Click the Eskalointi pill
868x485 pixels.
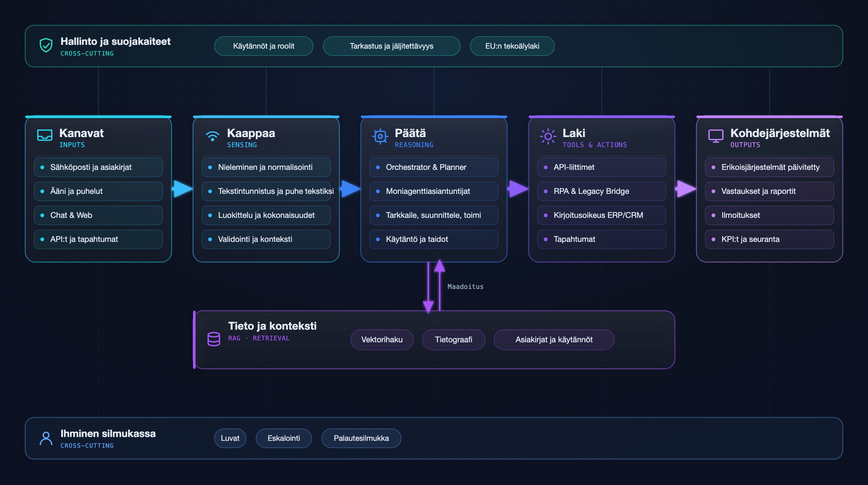(284, 438)
